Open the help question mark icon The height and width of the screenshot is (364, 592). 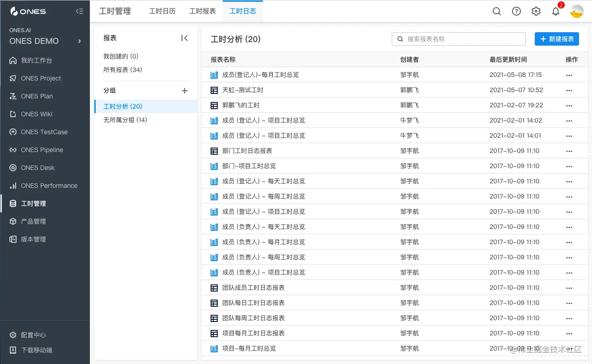click(516, 12)
